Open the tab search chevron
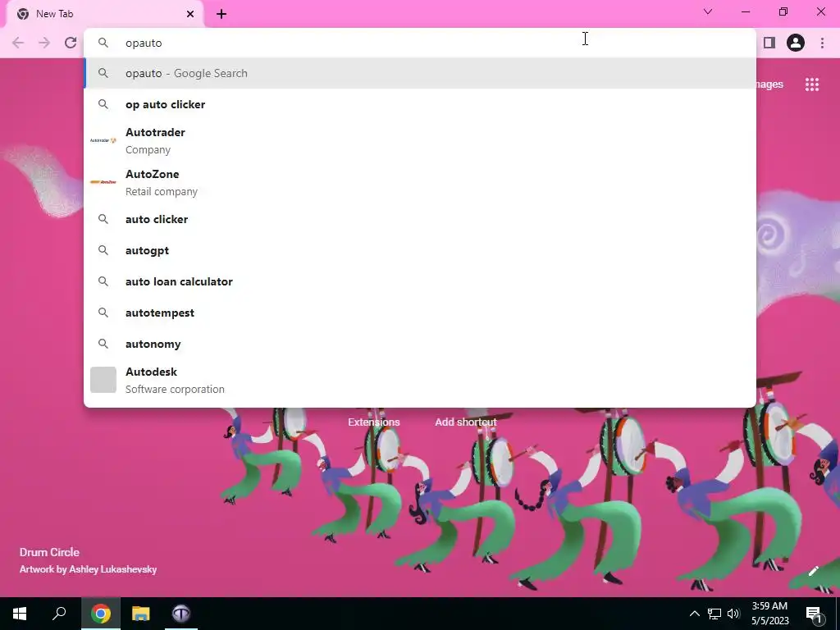The height and width of the screenshot is (630, 840). pyautogui.click(x=708, y=11)
